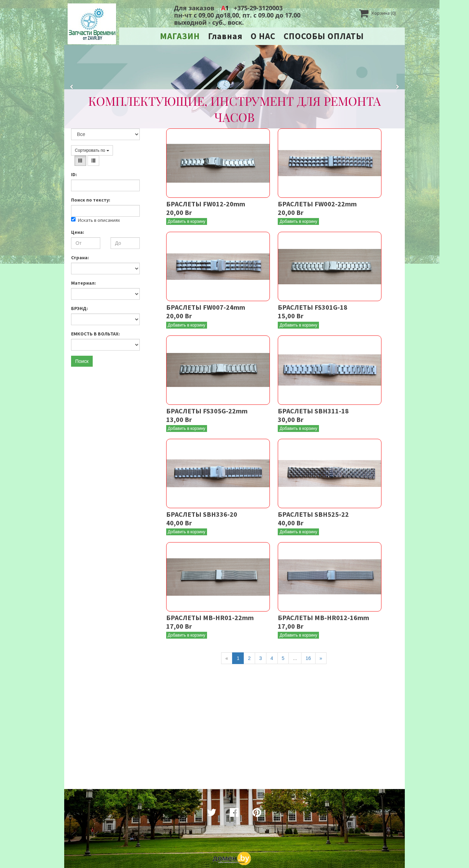The image size is (469, 868).
Task: Add БРАСЛЕТЫ FS301G-18 to cart
Action: click(x=298, y=325)
